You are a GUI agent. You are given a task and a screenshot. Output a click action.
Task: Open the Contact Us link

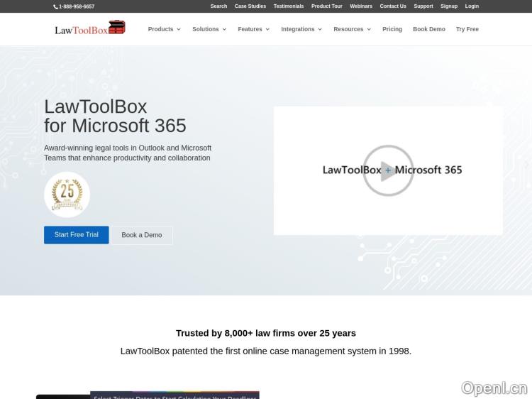[x=393, y=6]
